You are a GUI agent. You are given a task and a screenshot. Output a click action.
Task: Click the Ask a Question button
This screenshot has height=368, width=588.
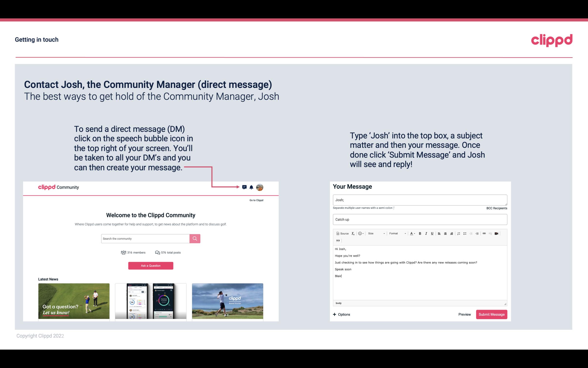151,265
